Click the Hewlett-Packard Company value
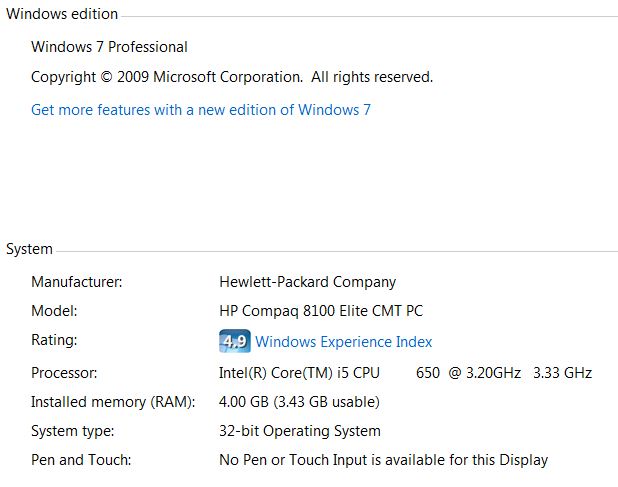Image resolution: width=618 pixels, height=487 pixels. tap(307, 282)
